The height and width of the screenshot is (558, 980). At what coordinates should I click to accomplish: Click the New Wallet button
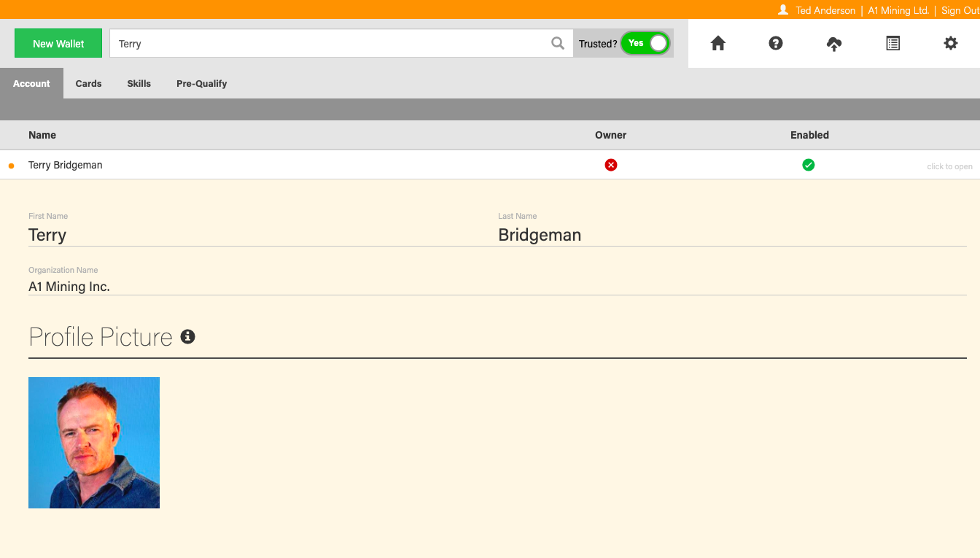[58, 44]
